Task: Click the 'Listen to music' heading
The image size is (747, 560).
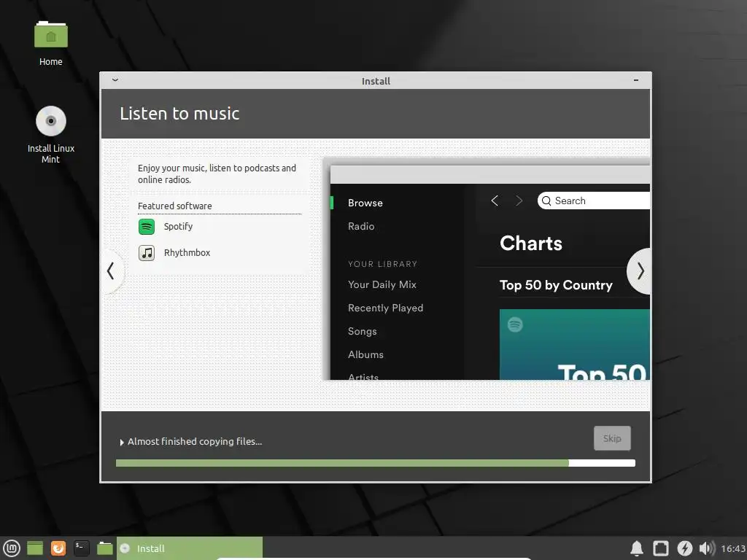Action: pos(179,114)
